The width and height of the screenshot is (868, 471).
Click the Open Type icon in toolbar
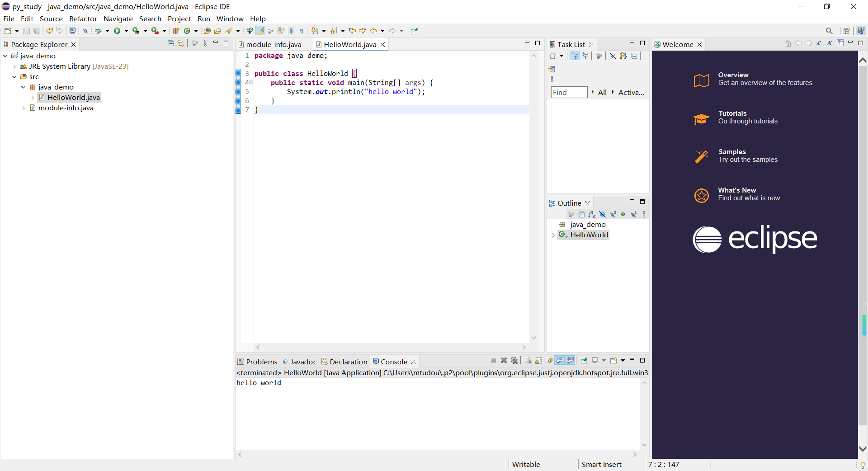[207, 31]
